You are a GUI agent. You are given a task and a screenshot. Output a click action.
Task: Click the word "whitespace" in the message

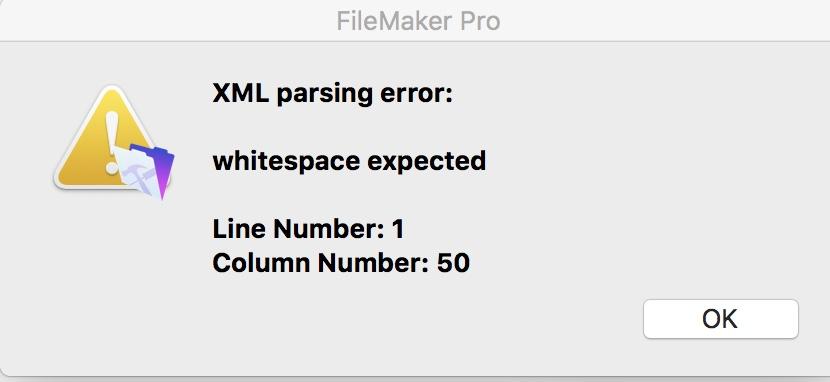click(285, 160)
